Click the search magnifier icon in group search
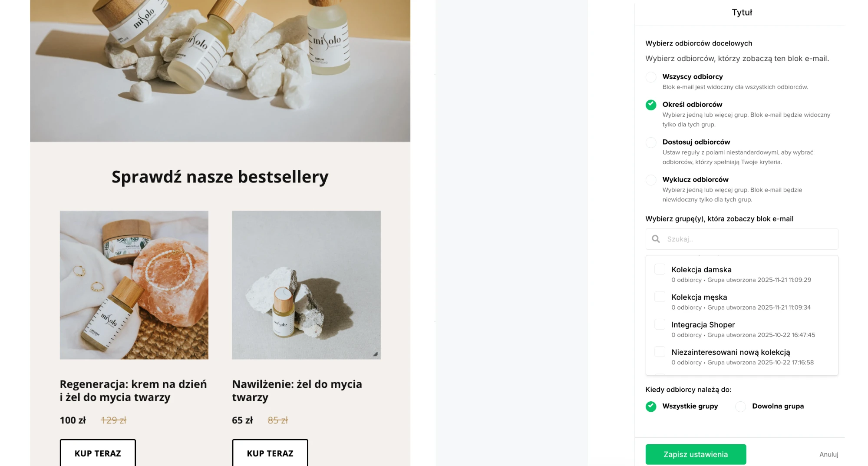Viewport: 868px width, 466px height. 656,239
